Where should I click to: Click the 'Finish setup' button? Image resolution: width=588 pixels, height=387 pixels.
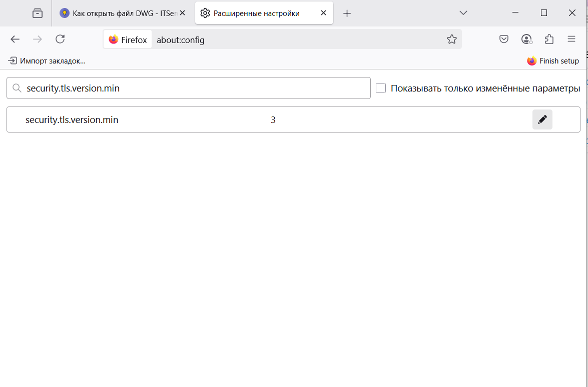click(553, 60)
